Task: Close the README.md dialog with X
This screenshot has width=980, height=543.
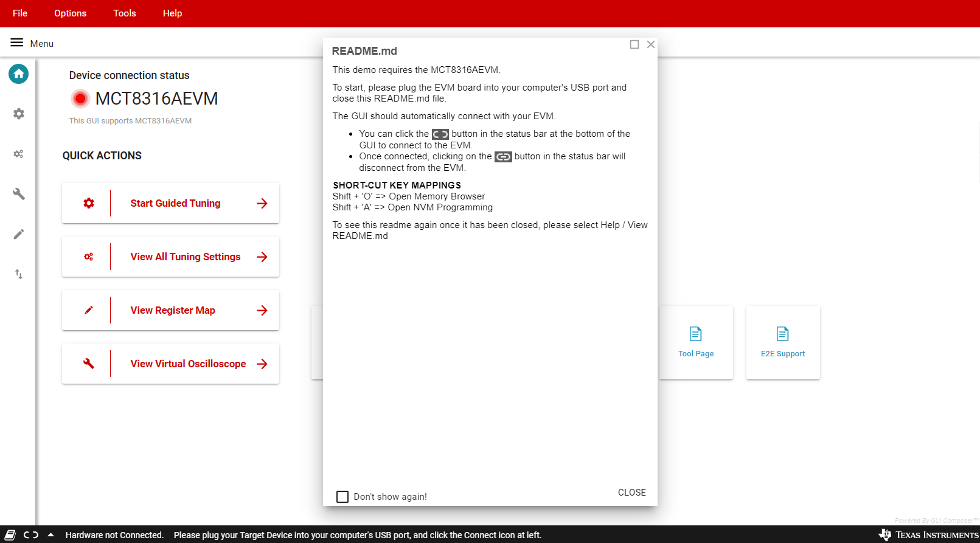Action: [651, 44]
